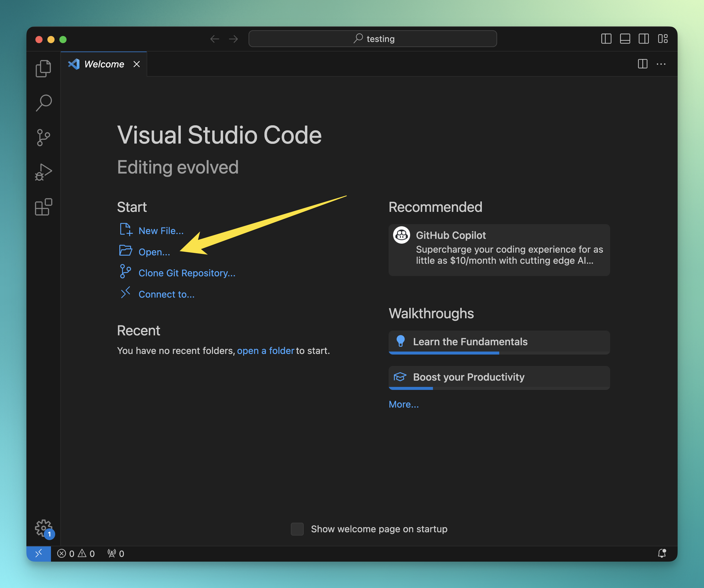Toggle primary side bar visibility
This screenshot has width=704, height=588.
606,39
